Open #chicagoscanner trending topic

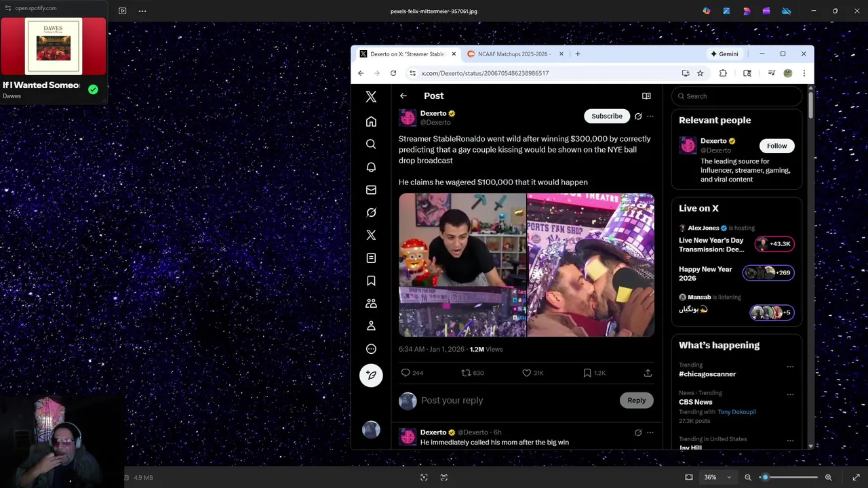point(707,374)
